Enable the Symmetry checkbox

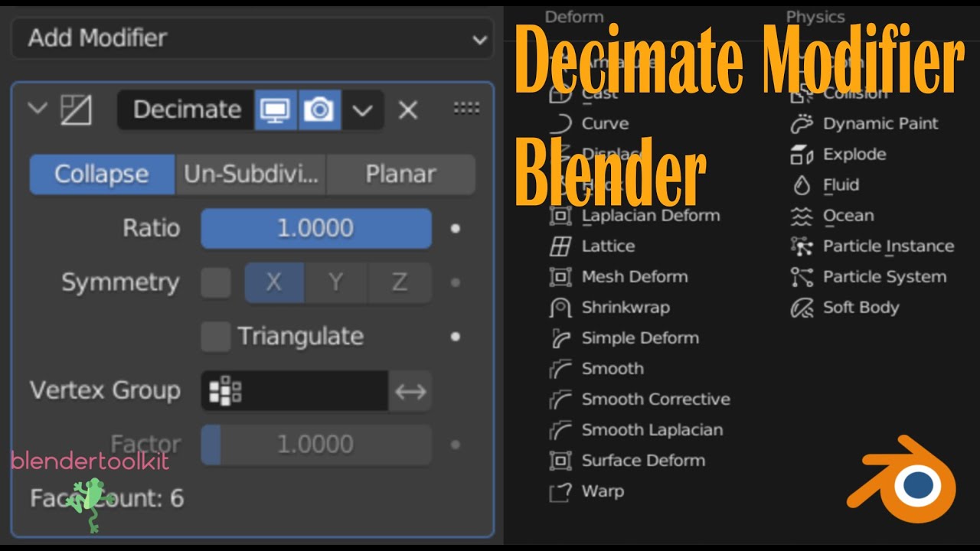tap(216, 282)
